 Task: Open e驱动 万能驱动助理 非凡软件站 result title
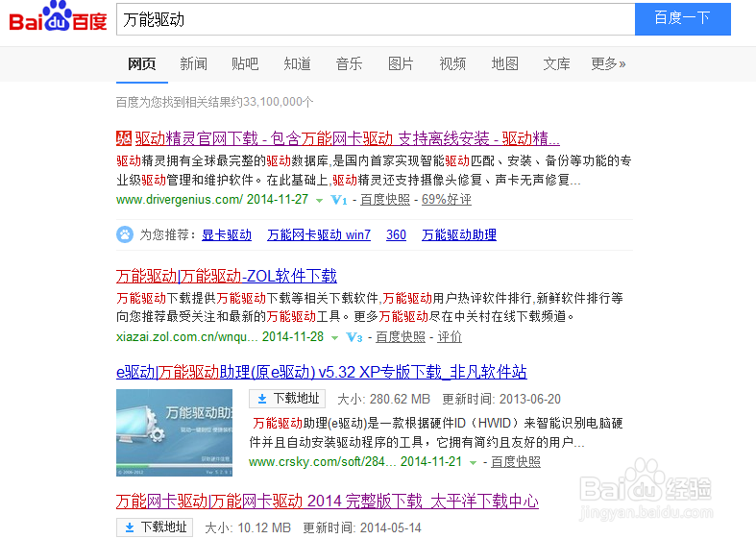tap(322, 372)
